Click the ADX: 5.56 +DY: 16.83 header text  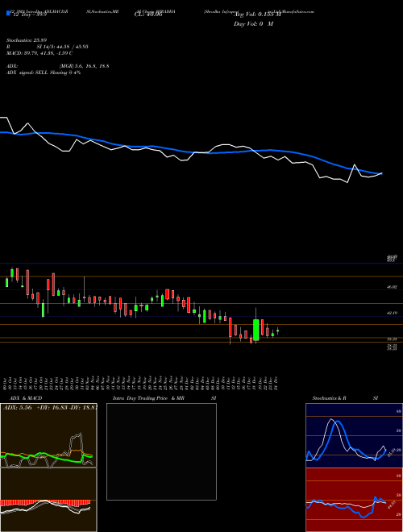point(50,408)
